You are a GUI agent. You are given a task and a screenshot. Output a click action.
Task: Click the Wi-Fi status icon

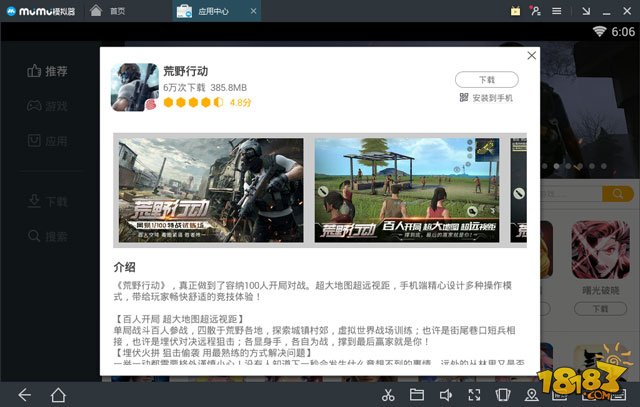(x=599, y=31)
